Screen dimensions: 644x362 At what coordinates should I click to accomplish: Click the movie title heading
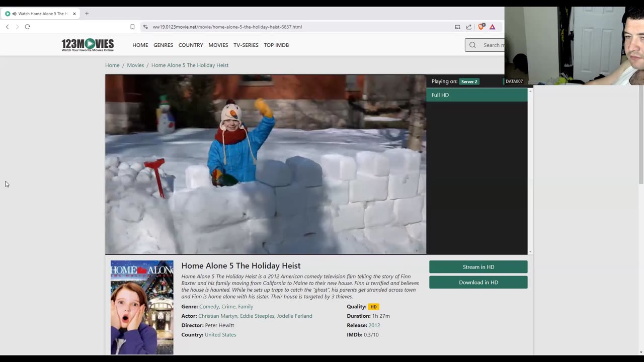point(241,265)
